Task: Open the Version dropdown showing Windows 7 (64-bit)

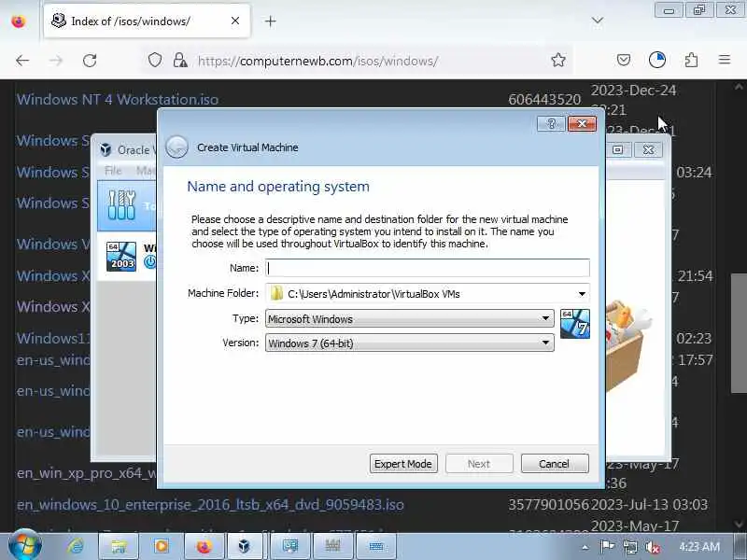Action: [x=410, y=343]
